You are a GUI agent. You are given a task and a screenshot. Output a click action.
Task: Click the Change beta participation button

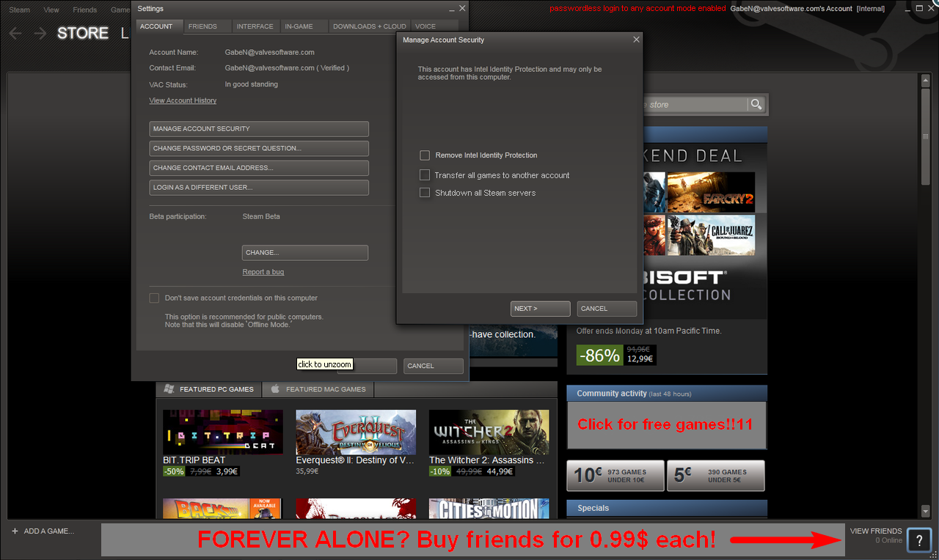coord(304,253)
